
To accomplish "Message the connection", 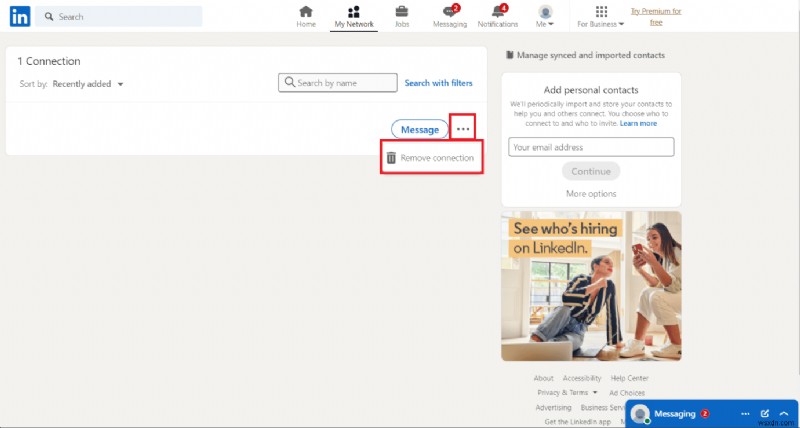I will tap(419, 130).
